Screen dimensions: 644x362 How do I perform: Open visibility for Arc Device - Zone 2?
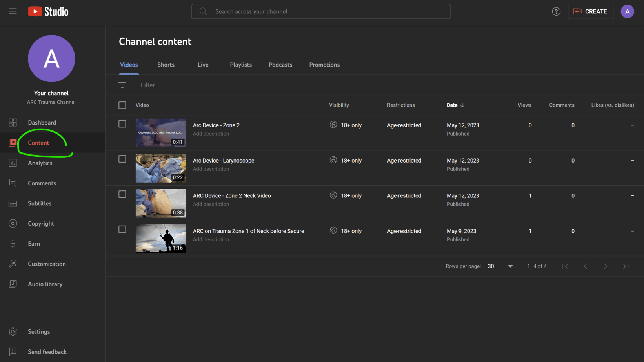pyautogui.click(x=346, y=125)
